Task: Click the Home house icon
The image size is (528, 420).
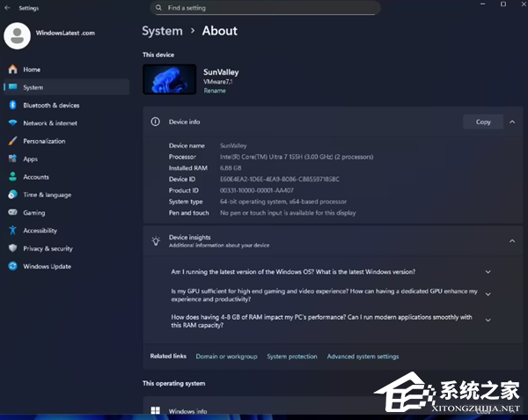Action: [x=13, y=70]
